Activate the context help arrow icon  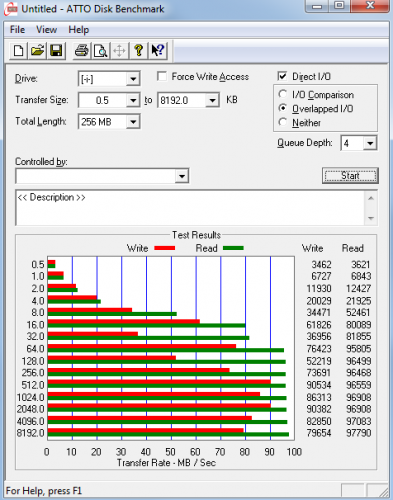[x=157, y=51]
